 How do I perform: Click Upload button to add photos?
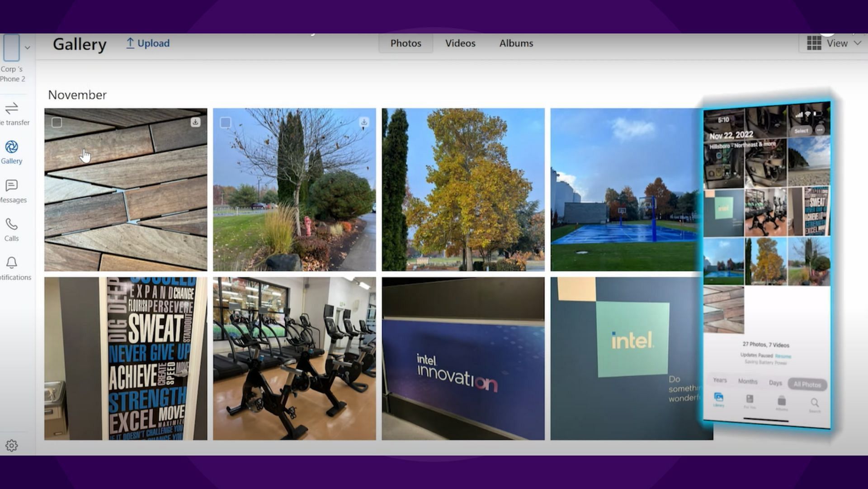click(x=147, y=43)
